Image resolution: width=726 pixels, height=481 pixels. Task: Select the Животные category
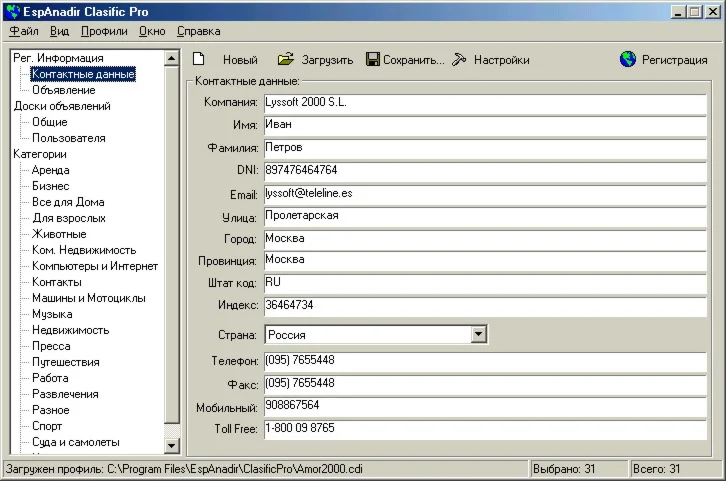click(x=59, y=234)
